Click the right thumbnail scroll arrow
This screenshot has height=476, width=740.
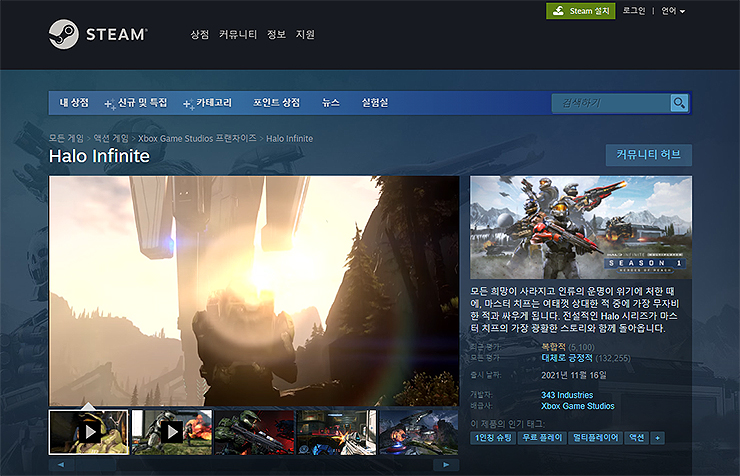pos(446,465)
